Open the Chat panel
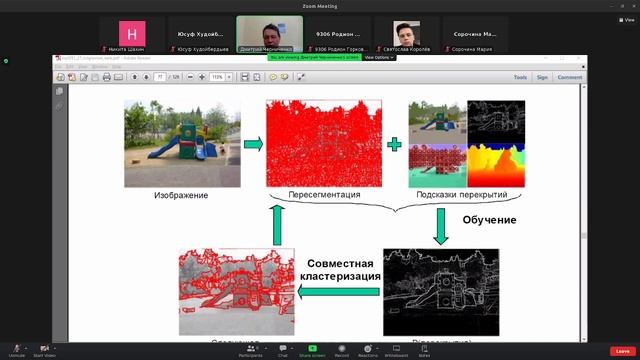Screen dimensions: 640x360 (x=282, y=350)
